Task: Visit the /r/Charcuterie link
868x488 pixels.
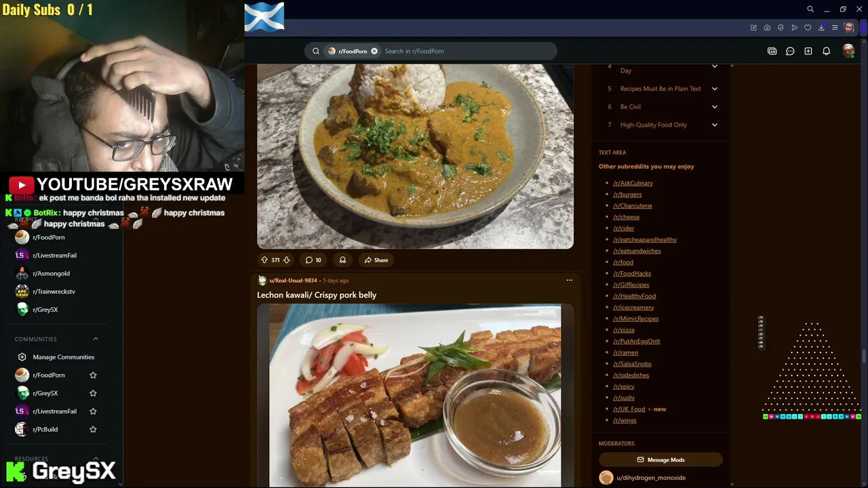Action: click(633, 205)
